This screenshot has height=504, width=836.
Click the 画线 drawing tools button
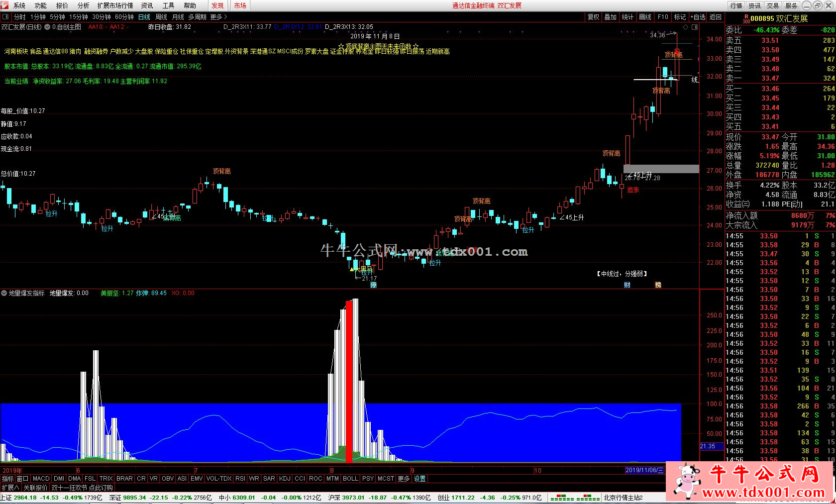(645, 17)
